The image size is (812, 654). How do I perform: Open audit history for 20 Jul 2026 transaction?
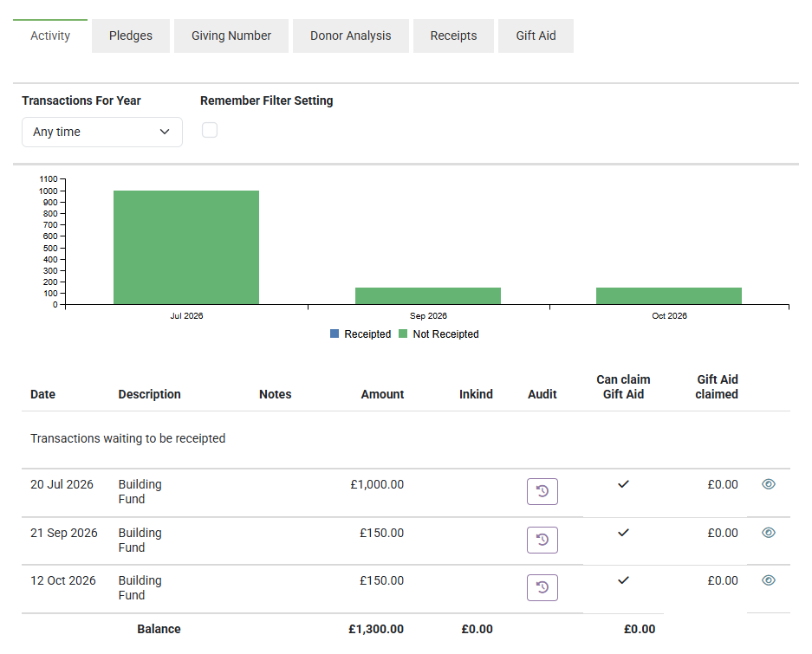pos(542,491)
